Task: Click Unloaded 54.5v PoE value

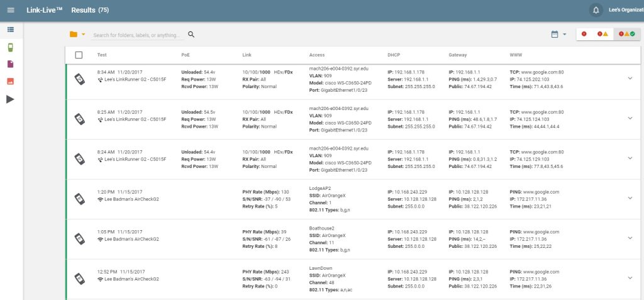Action: [x=198, y=112]
